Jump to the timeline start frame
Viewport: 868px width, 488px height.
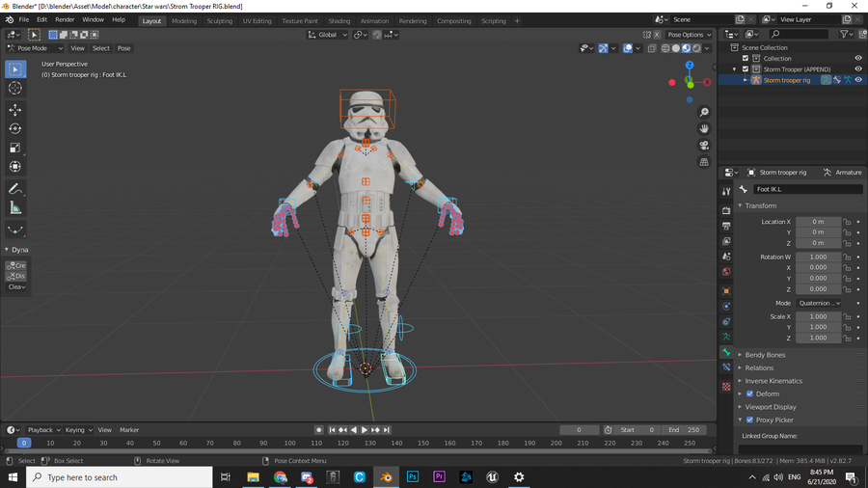pos(332,430)
